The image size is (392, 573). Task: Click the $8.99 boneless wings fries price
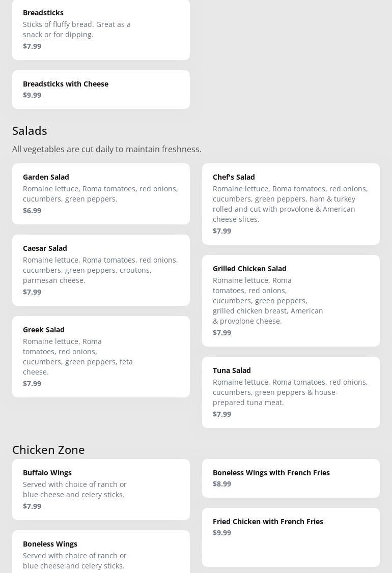222,484
